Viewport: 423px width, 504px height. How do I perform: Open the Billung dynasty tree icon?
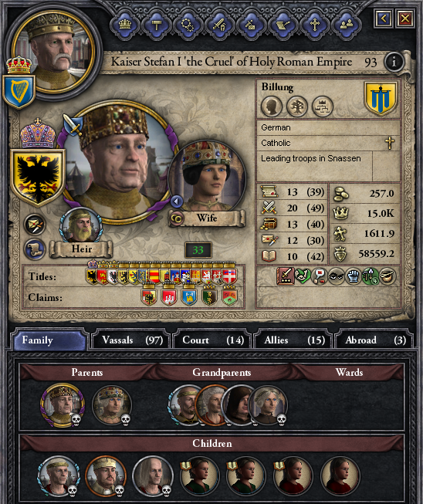(x=297, y=107)
